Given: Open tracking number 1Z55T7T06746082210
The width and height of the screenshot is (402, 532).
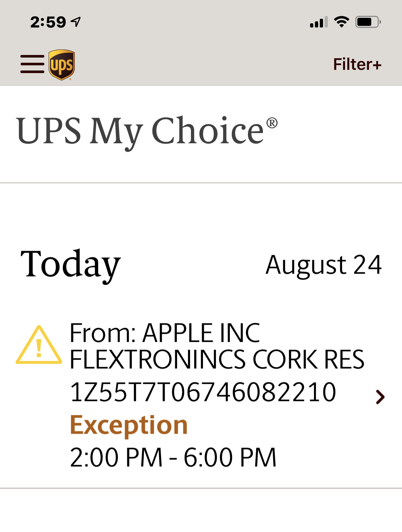Looking at the screenshot, I should 203,392.
